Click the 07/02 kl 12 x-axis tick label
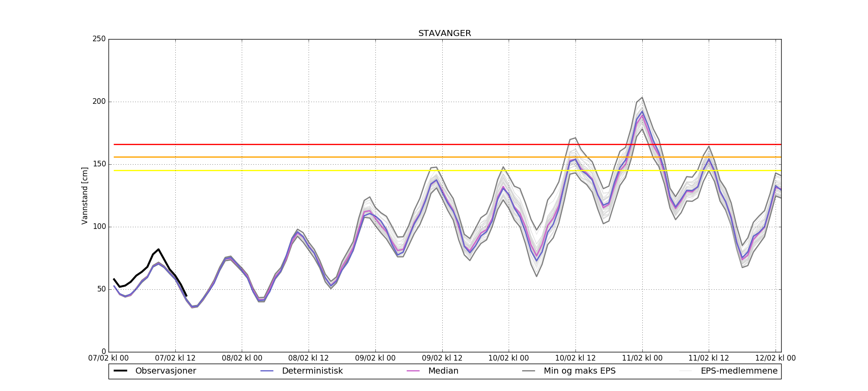This screenshot has height=391, width=868. [175, 358]
